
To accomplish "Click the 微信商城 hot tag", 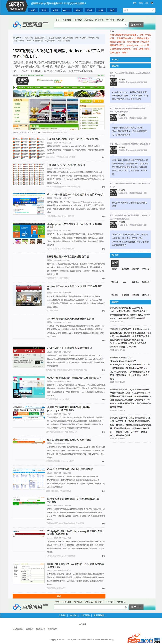I will tap(29, 38).
